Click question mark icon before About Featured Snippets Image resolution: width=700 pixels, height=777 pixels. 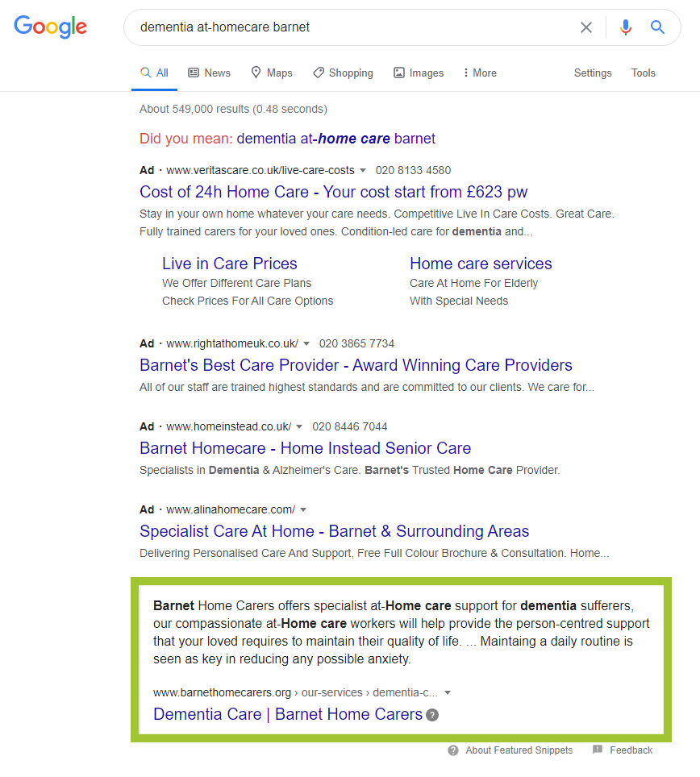point(453,750)
